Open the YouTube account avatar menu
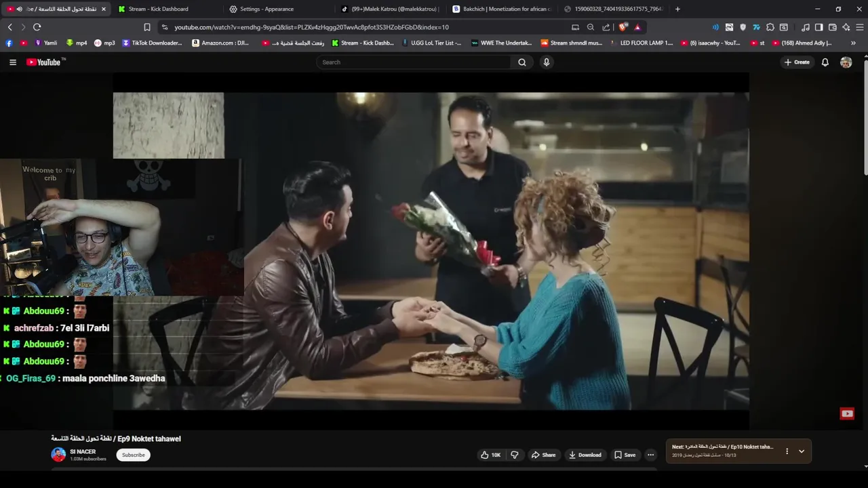Image resolution: width=868 pixels, height=488 pixels. pos(846,62)
